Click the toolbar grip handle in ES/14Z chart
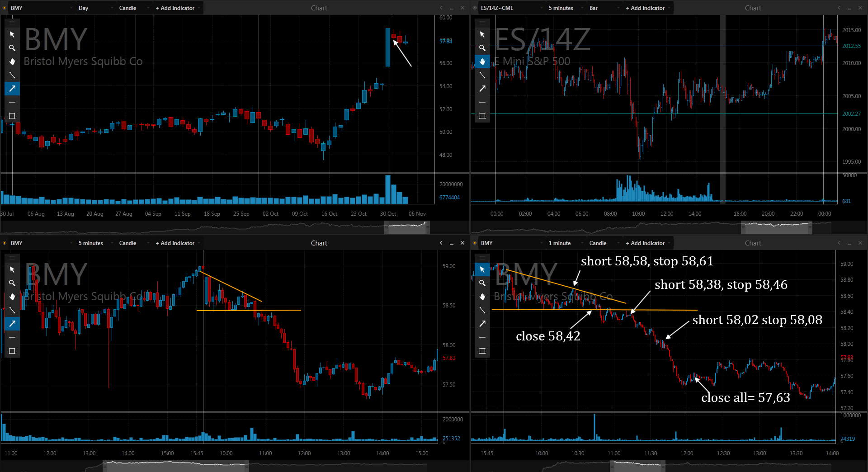 (x=482, y=23)
